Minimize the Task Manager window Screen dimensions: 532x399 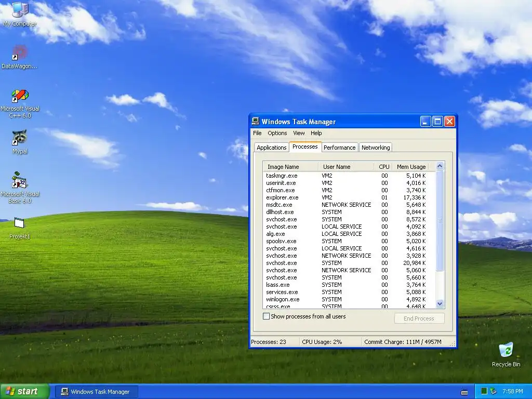425,122
